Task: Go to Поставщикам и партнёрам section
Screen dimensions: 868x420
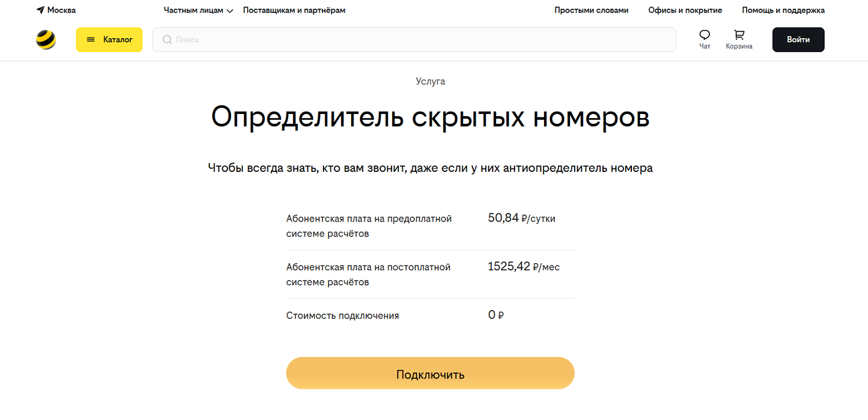Action: click(294, 10)
